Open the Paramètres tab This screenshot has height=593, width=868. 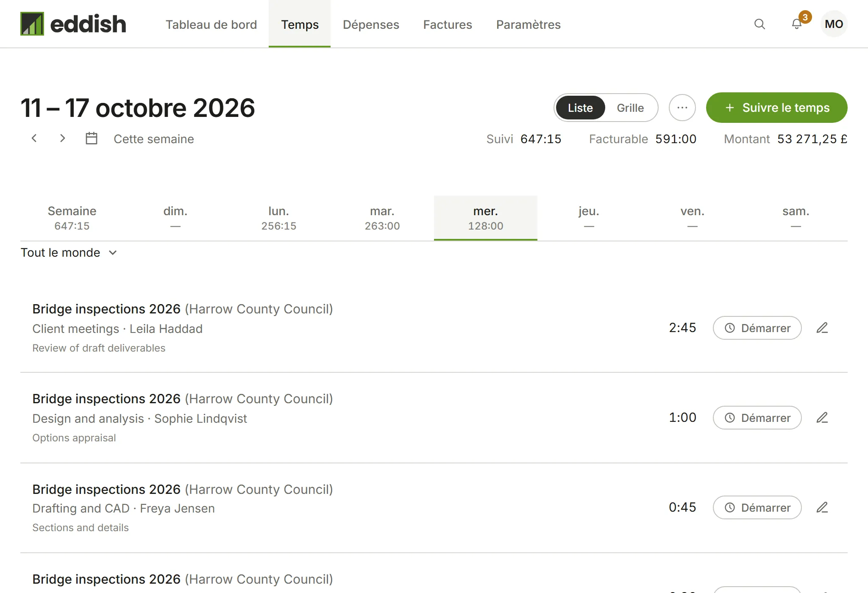point(528,24)
